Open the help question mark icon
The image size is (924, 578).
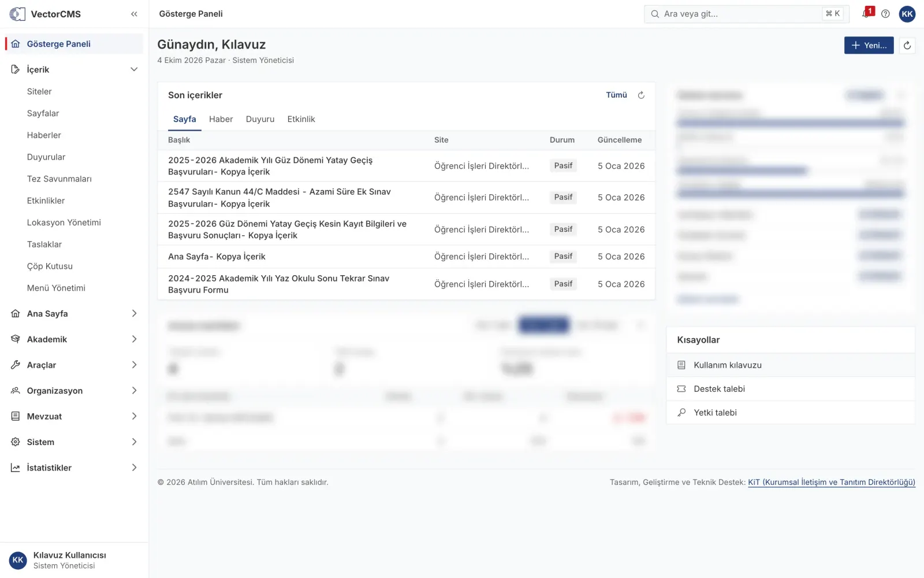click(x=885, y=14)
